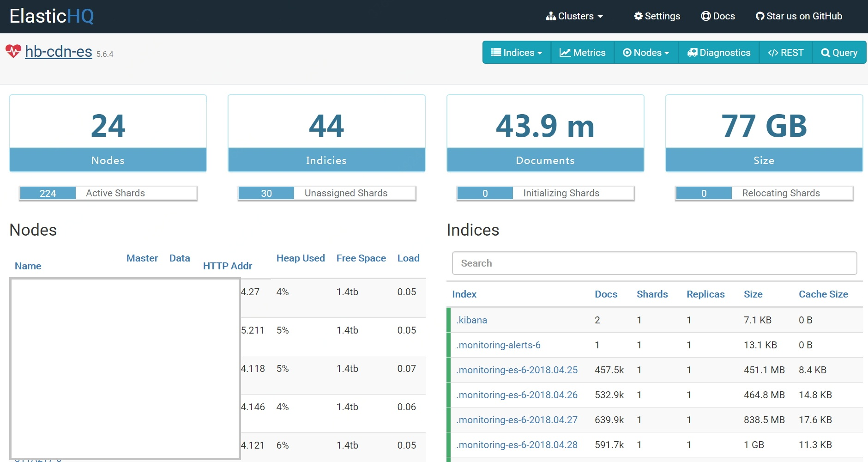Screen dimensions: 868x462
Task: Open the hb-cdn-es cluster link
Action: (x=59, y=51)
